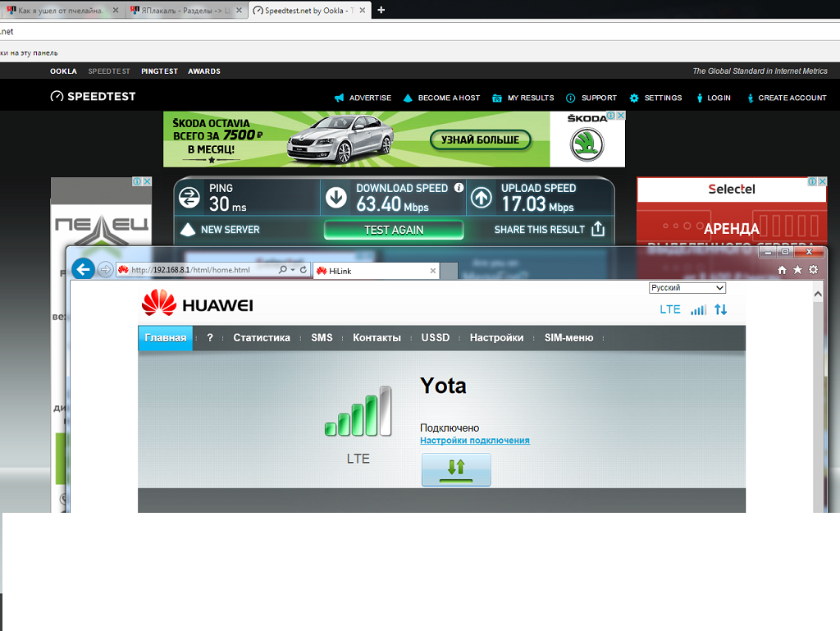Close the Selectel ad
840x631 pixels.
(822, 181)
